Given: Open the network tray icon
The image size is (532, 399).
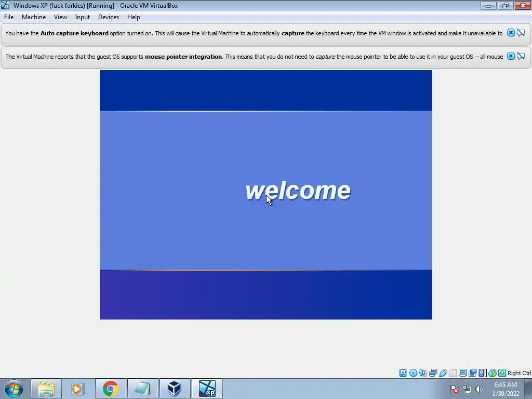Looking at the screenshot, I should [x=467, y=389].
